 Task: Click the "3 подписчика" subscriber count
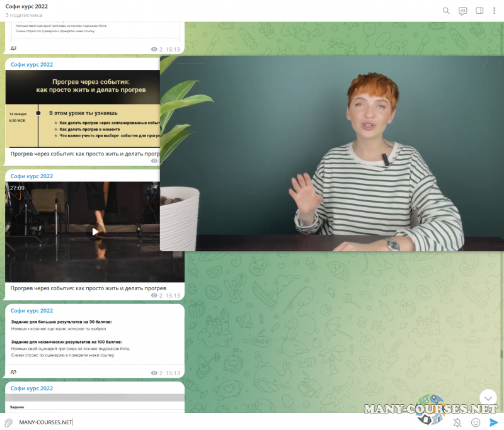pyautogui.click(x=24, y=15)
